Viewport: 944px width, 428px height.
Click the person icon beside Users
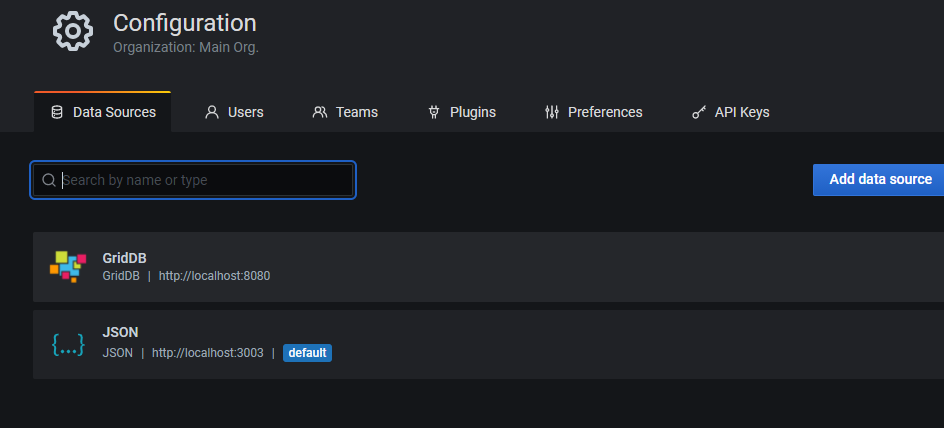click(x=211, y=112)
